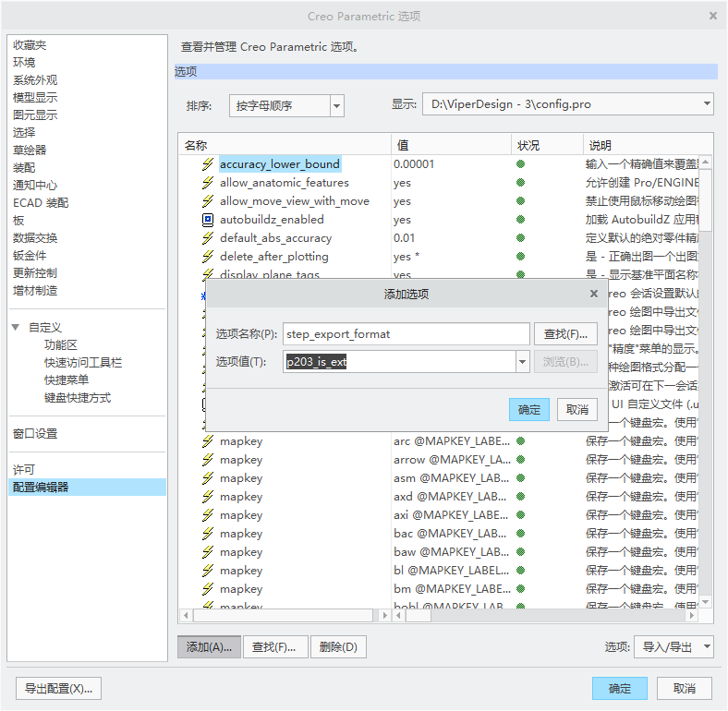This screenshot has height=711, width=728.
Task: Close the 添加选项 dialog with X
Action: pos(593,294)
